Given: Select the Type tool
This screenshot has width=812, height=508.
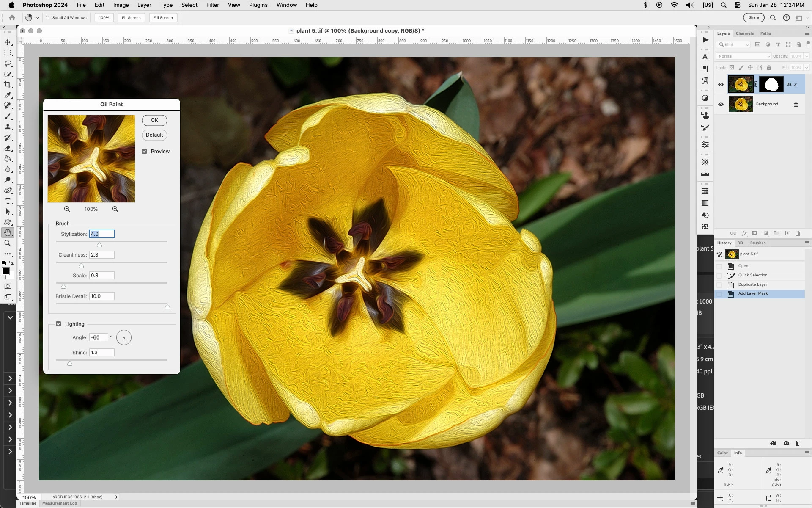Looking at the screenshot, I should tap(8, 201).
